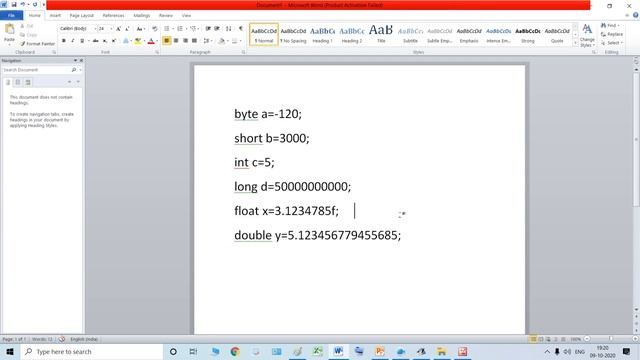Click the Word Help question mark icon
The image size is (640, 360).
636,15
